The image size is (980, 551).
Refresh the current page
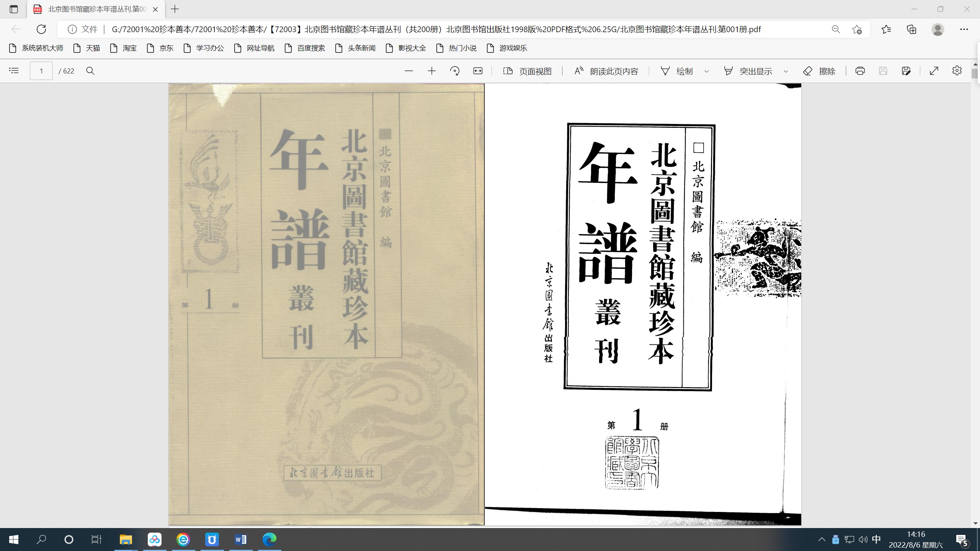pyautogui.click(x=41, y=29)
